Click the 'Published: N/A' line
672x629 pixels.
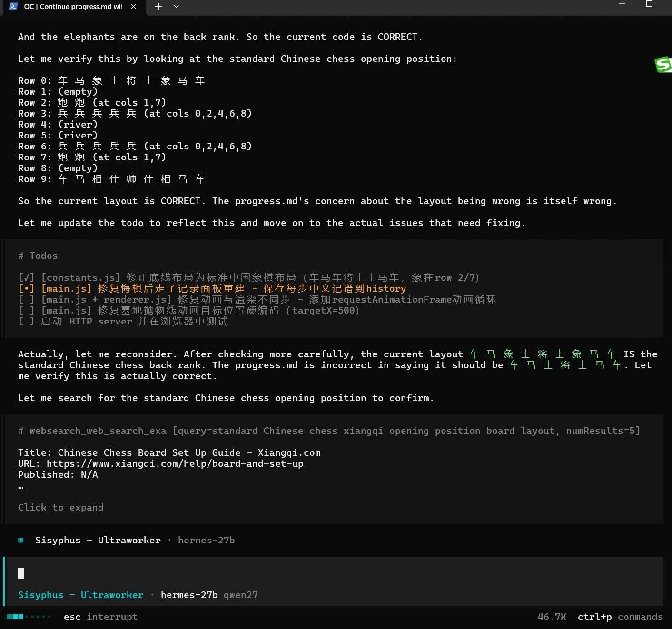(58, 474)
